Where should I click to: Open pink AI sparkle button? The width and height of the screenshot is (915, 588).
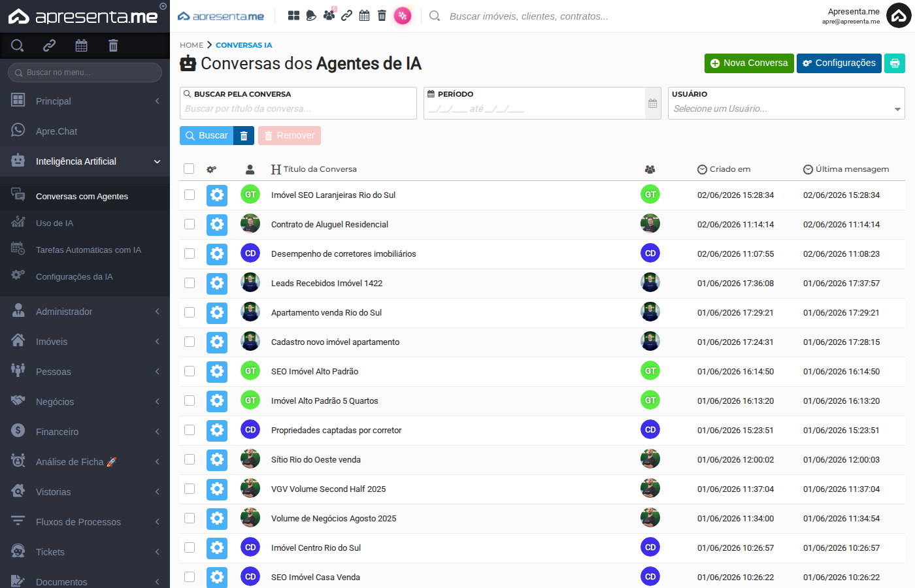pos(403,16)
